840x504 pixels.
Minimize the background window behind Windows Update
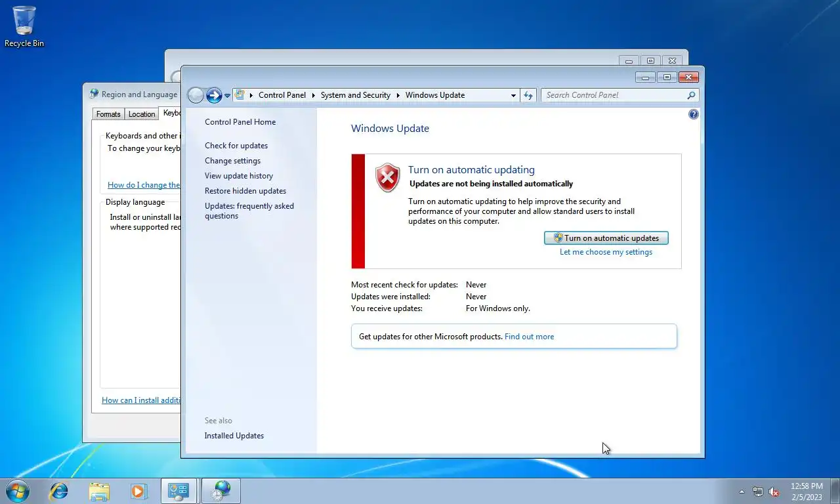(629, 61)
